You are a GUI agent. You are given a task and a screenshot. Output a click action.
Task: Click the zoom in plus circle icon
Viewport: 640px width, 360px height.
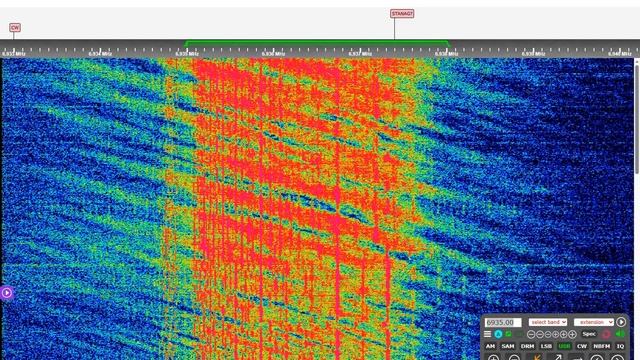click(x=493, y=358)
